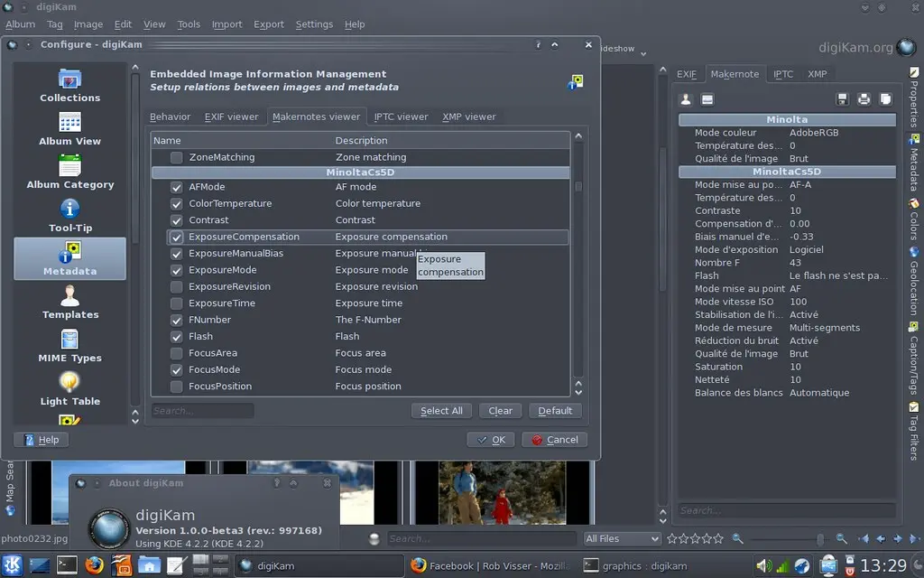924x578 pixels.
Task: Expand the Export menu
Action: (268, 24)
